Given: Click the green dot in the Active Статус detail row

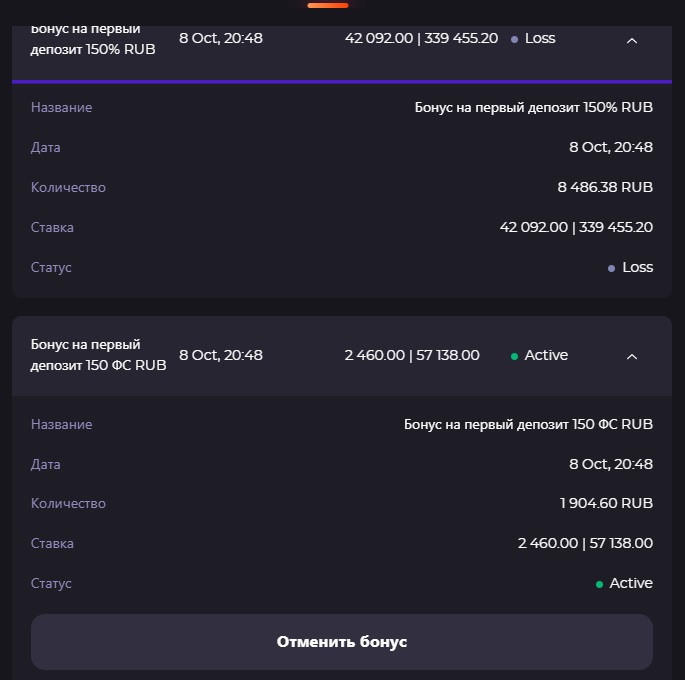Looking at the screenshot, I should click(x=599, y=584).
